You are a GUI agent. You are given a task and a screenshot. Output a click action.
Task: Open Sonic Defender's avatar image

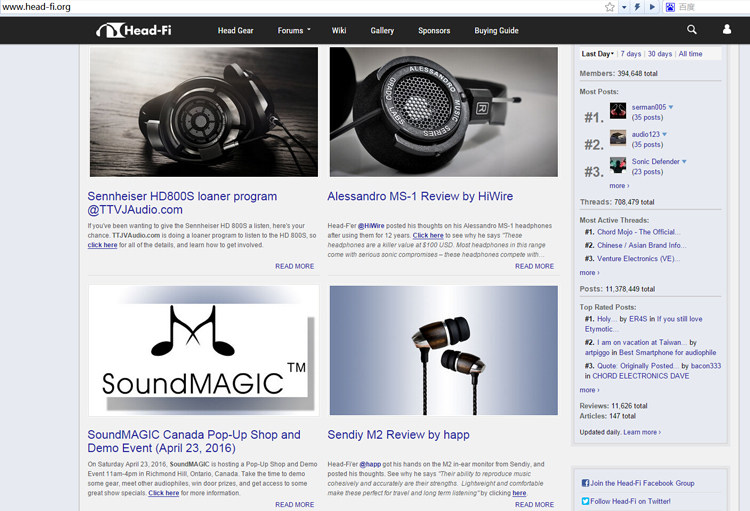(x=618, y=165)
